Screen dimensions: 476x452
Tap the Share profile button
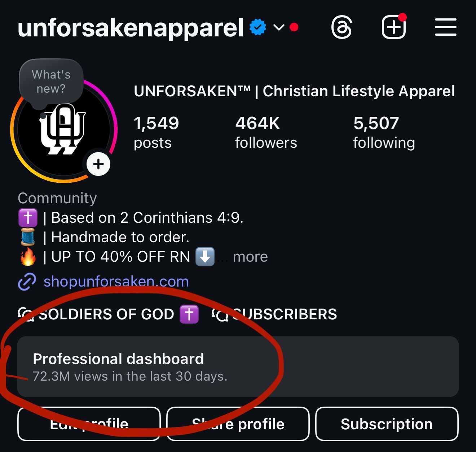click(x=238, y=424)
